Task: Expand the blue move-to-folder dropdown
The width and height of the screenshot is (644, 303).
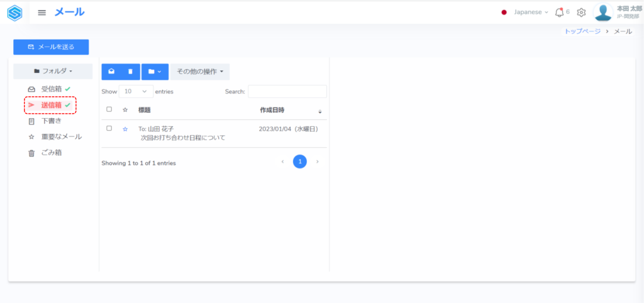Action: pos(155,72)
